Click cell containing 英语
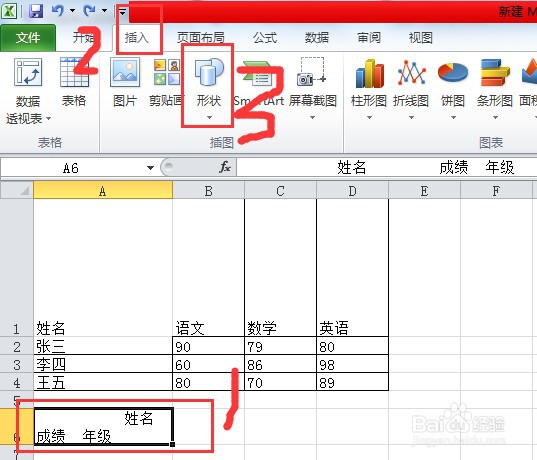Screen dimensions: 537x460 (352, 268)
